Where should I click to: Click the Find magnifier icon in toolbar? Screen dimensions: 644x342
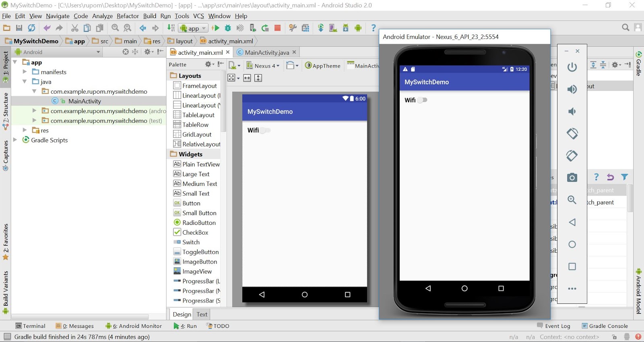115,28
